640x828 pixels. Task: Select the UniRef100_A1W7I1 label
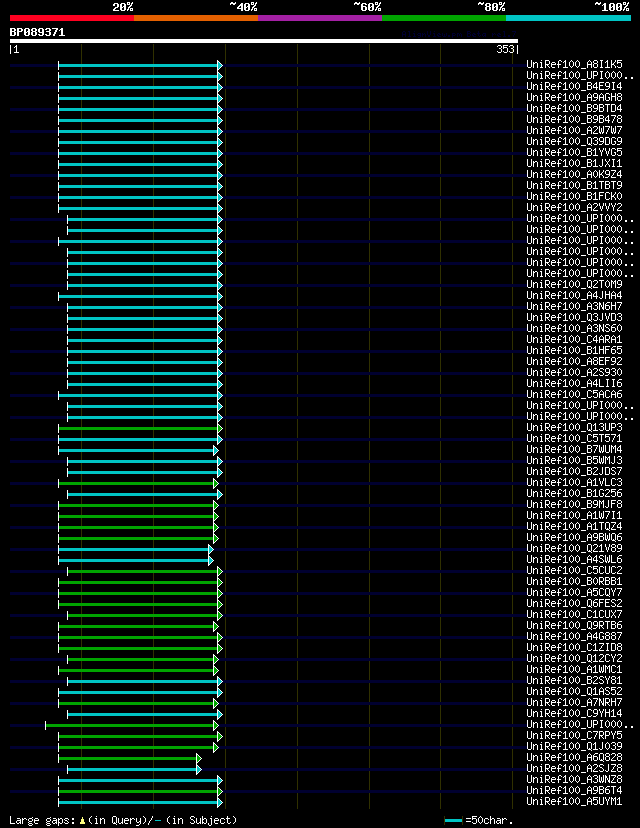(574, 515)
